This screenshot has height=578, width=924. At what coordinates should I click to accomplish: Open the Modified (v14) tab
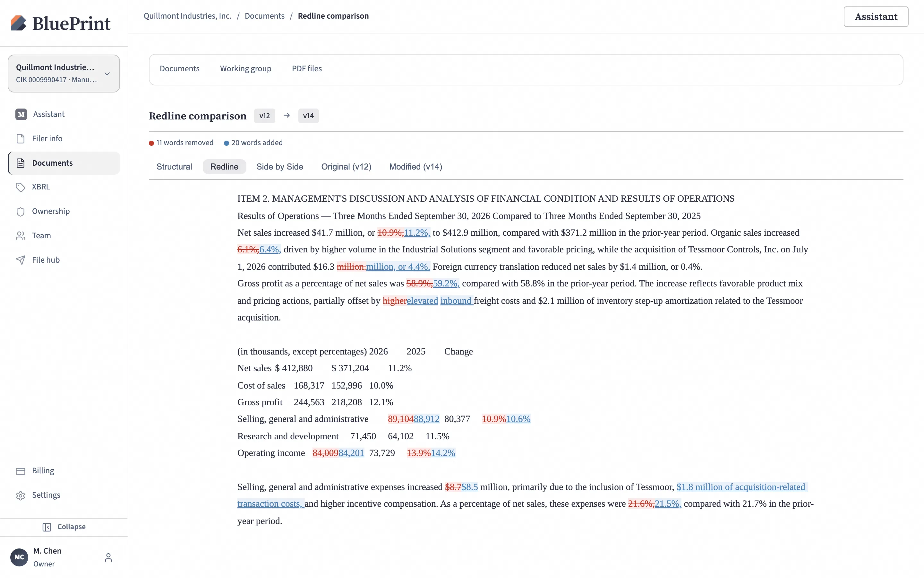pyautogui.click(x=415, y=167)
